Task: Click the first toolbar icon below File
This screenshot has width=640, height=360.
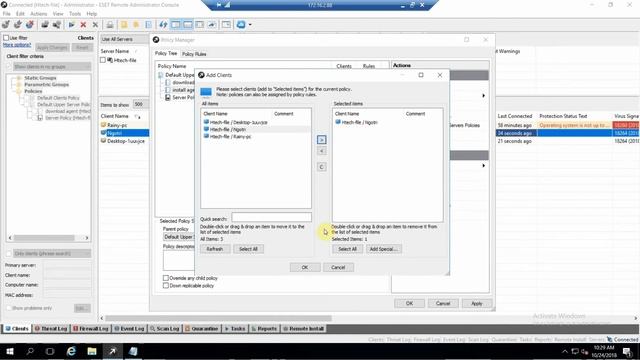Action: 6,25
